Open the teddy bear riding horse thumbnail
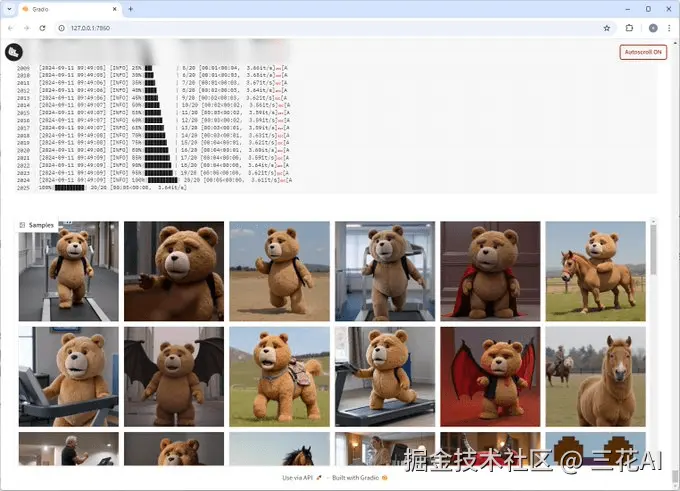 pos(595,271)
